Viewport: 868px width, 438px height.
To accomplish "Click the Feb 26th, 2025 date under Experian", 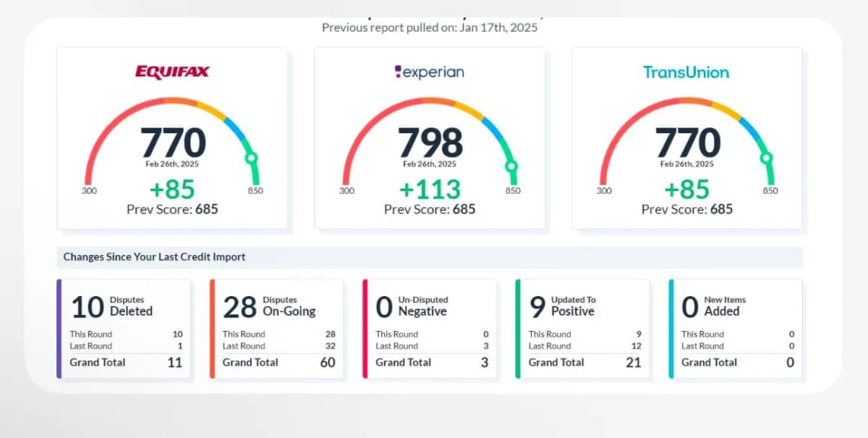I will coord(430,164).
